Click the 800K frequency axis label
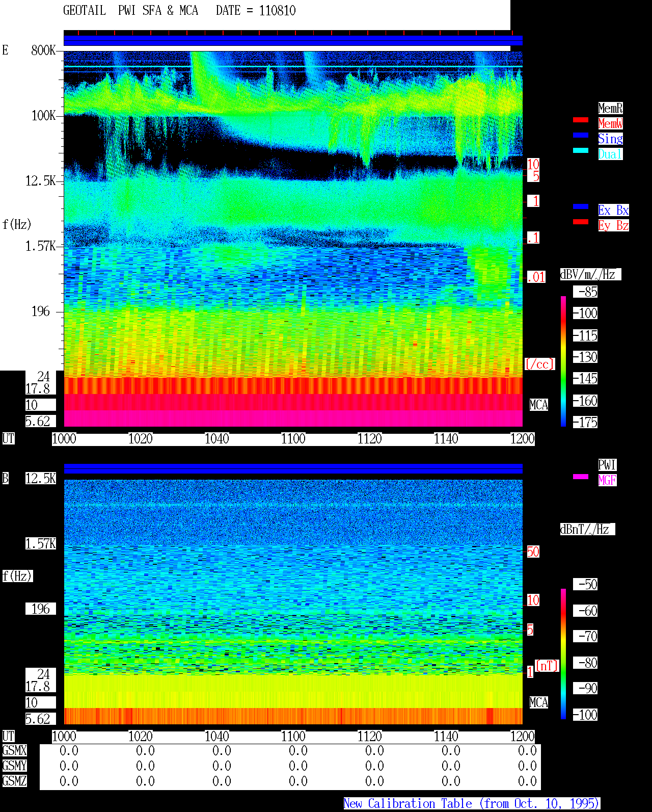Screen dimensions: 652x812 point(43,50)
